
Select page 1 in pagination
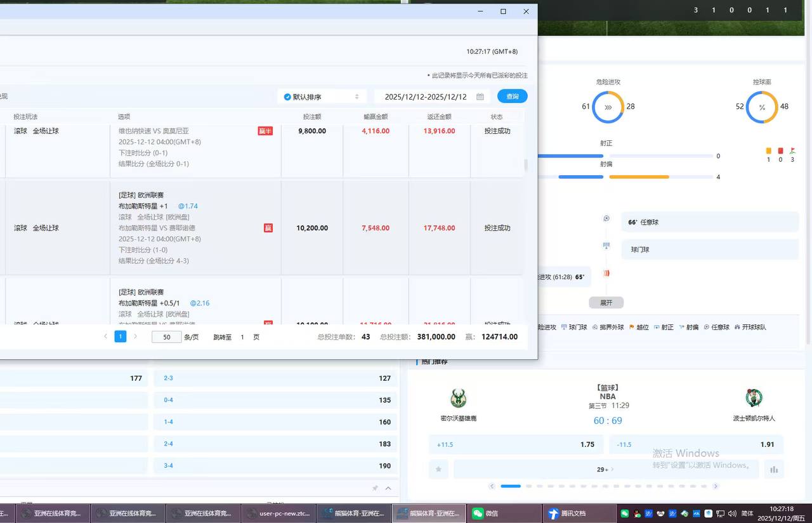click(121, 337)
